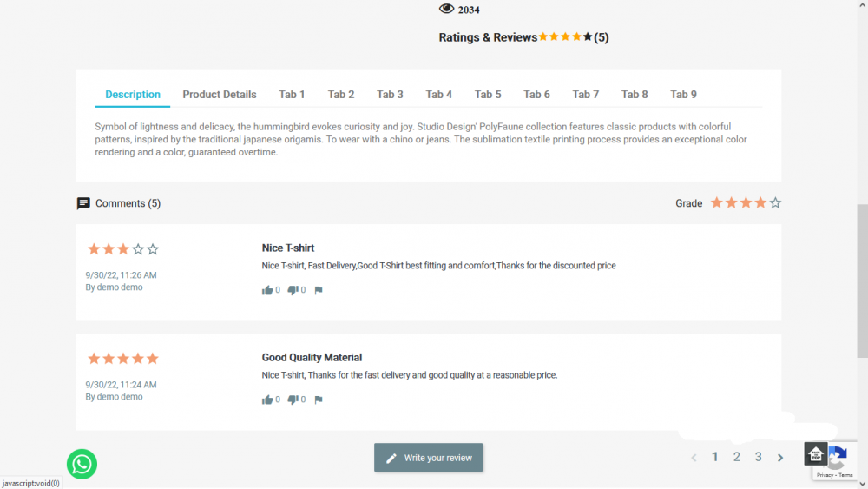Click the Ratings & Reviews stars in header
This screenshot has height=489, width=868.
pyautogui.click(x=566, y=37)
